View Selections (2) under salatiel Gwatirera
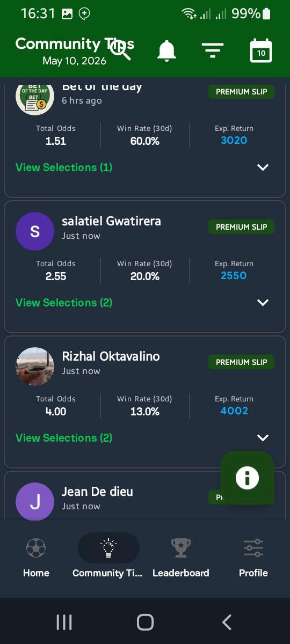The height and width of the screenshot is (644, 290). click(x=64, y=303)
